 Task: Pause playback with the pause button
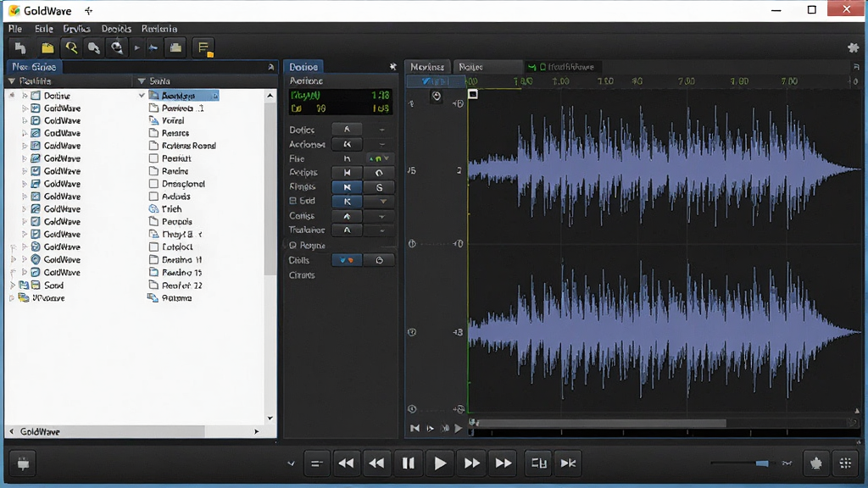click(408, 463)
